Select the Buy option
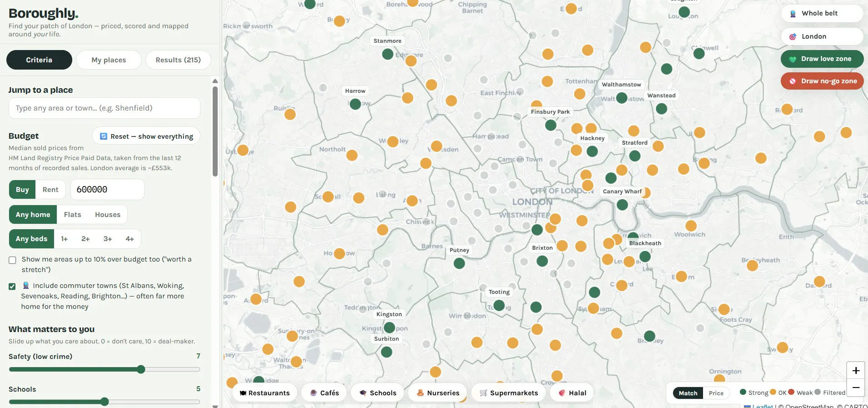The width and height of the screenshot is (868, 408). 22,190
